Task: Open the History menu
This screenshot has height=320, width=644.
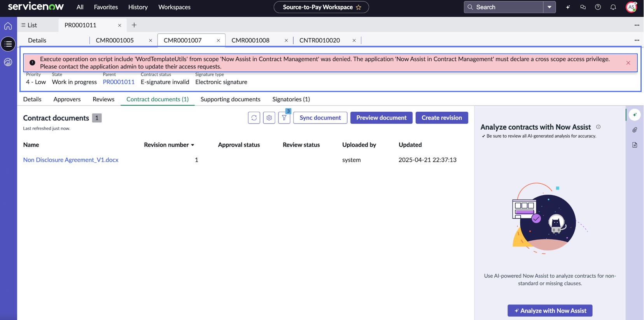Action: (138, 7)
